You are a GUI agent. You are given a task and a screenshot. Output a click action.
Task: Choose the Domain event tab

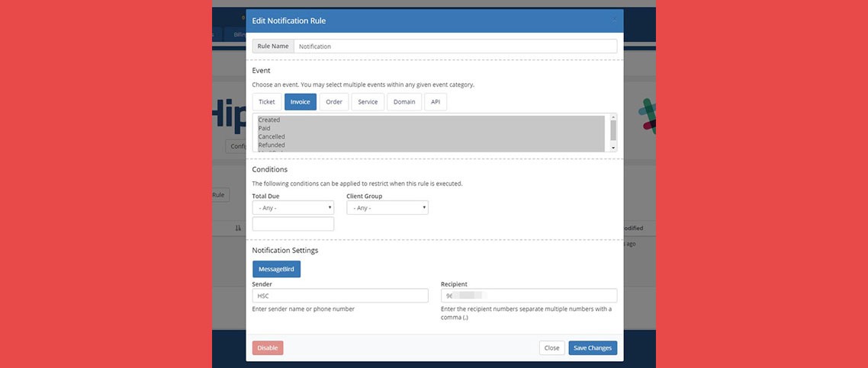404,102
